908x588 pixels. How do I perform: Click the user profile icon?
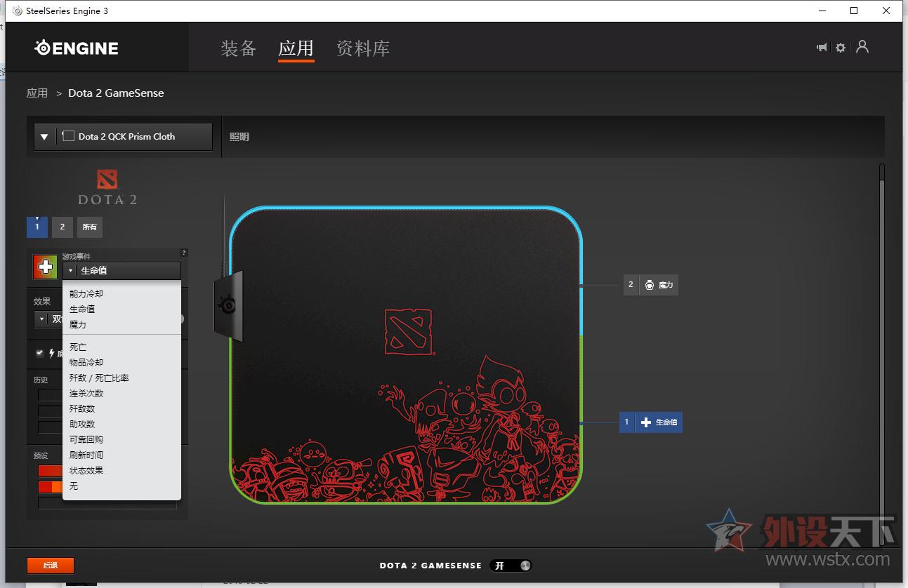pyautogui.click(x=862, y=47)
